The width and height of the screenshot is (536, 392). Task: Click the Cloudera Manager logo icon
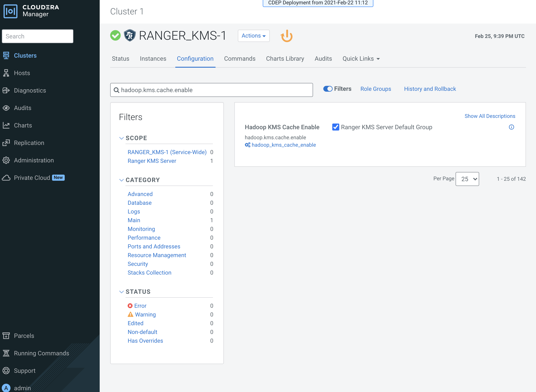(x=10, y=11)
